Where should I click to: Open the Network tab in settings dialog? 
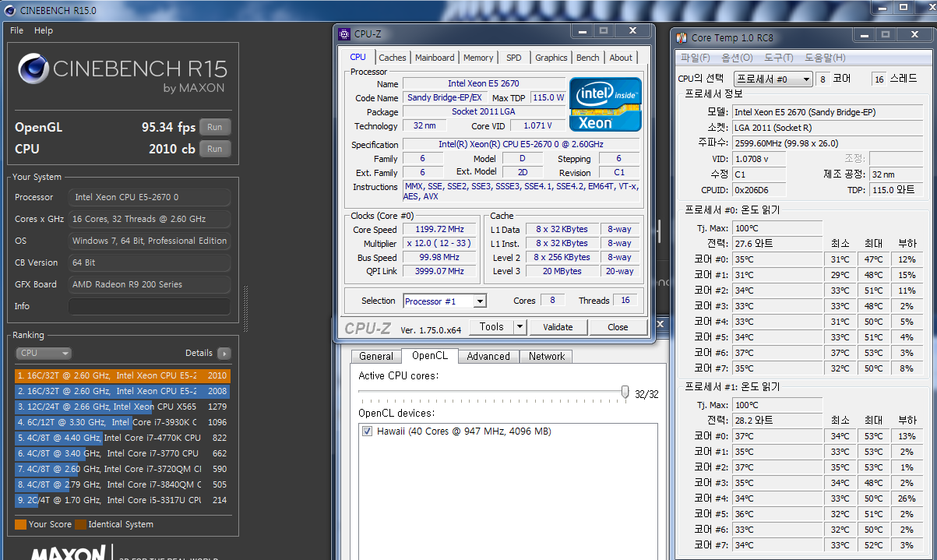(x=547, y=357)
